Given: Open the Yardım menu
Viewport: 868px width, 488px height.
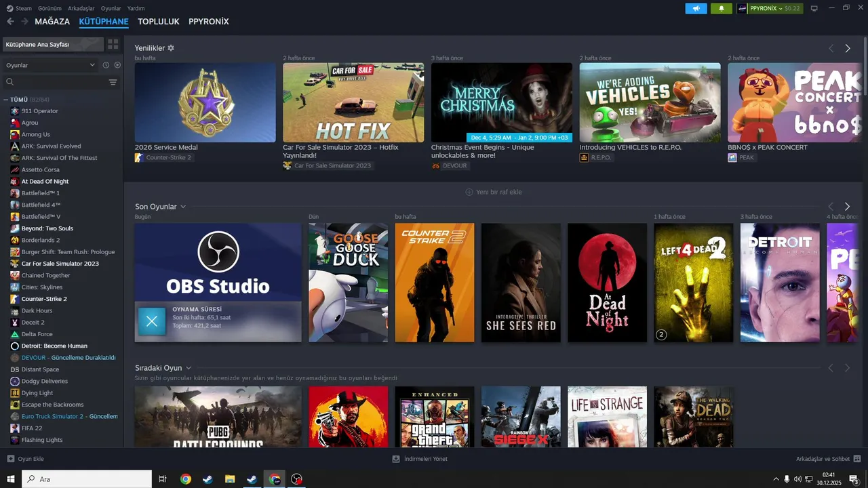Looking at the screenshot, I should [136, 8].
